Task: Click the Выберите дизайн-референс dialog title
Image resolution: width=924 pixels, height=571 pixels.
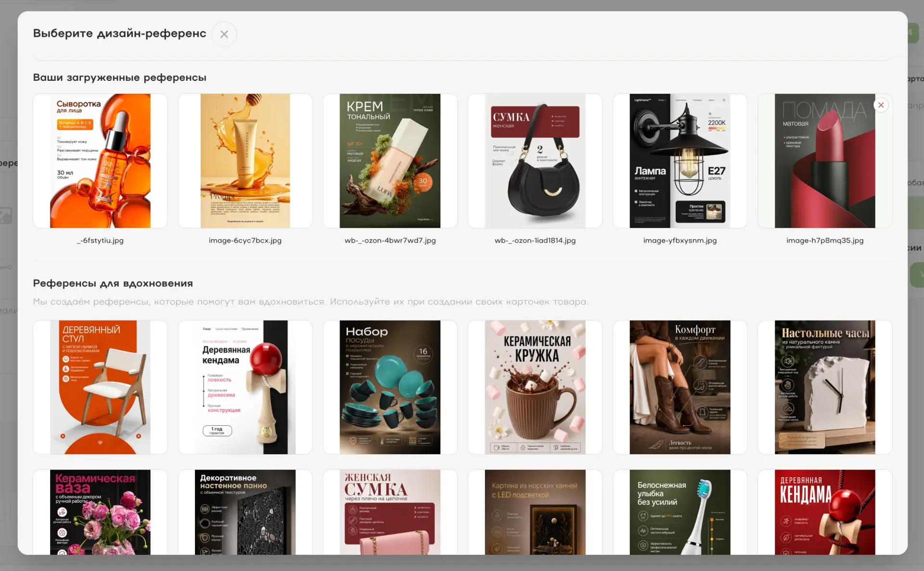Action: [x=119, y=33]
